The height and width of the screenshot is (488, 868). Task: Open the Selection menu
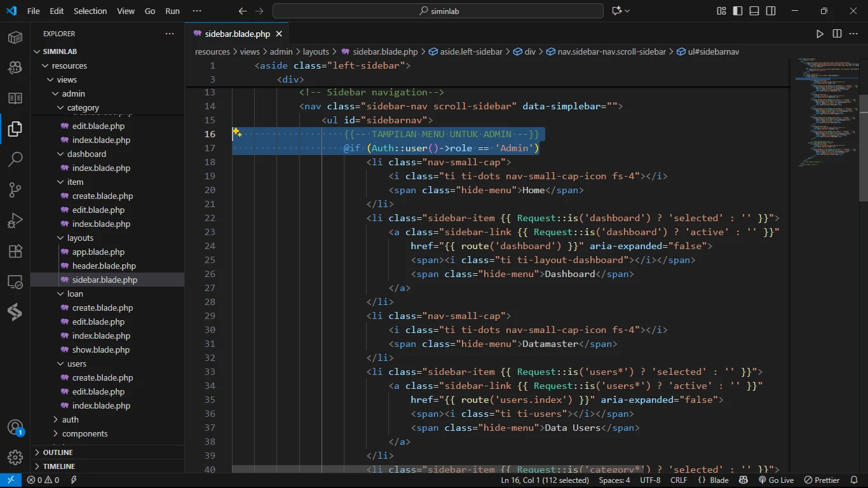click(x=90, y=11)
